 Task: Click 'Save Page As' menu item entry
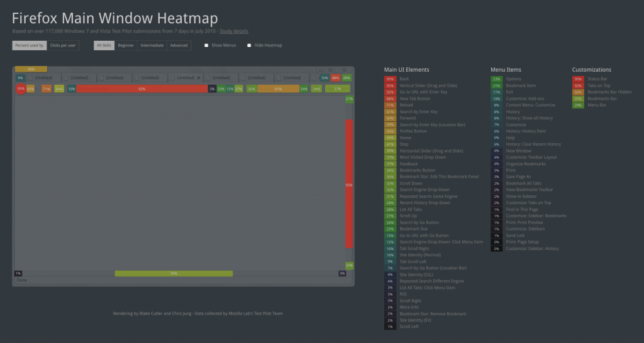pyautogui.click(x=518, y=177)
